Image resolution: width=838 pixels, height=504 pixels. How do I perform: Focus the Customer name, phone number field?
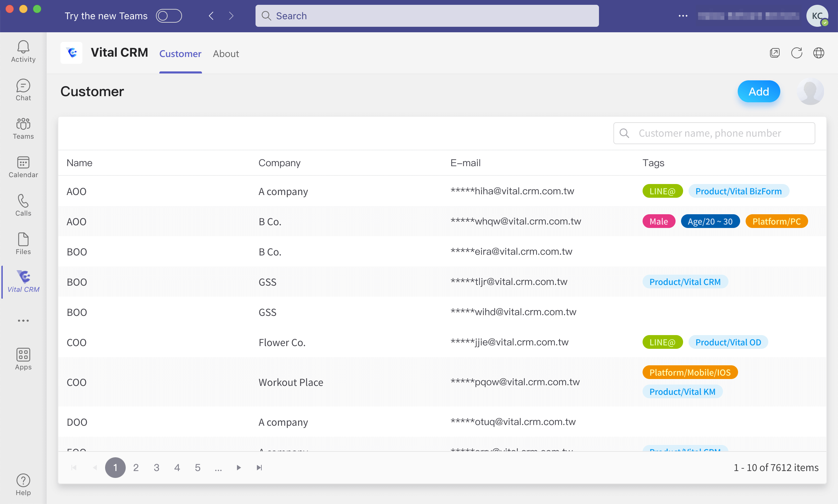point(714,133)
